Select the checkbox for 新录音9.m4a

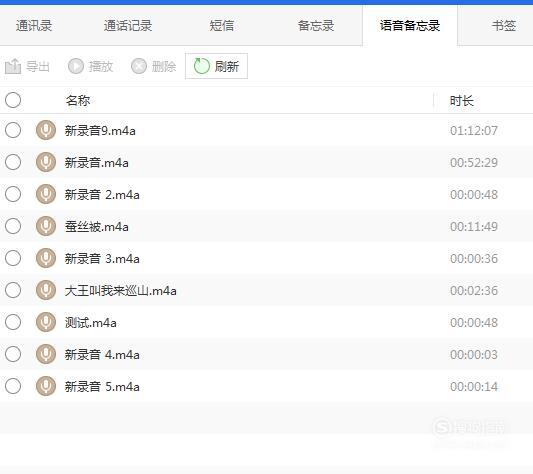tap(13, 130)
